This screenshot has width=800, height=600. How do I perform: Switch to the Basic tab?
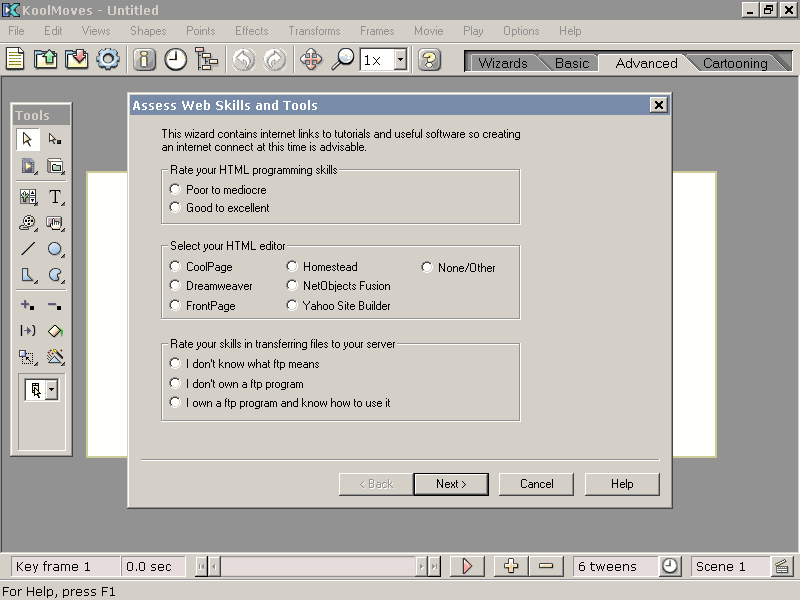point(572,63)
